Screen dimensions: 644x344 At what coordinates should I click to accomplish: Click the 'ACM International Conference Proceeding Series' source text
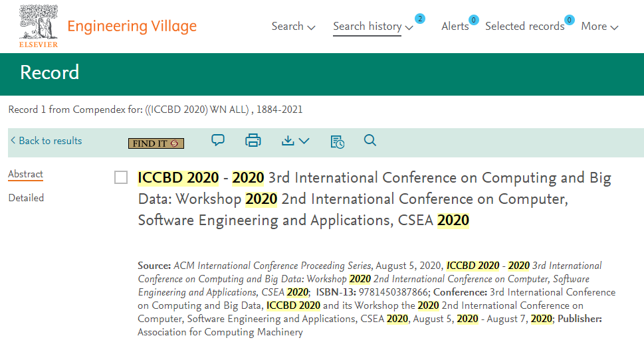pos(272,266)
